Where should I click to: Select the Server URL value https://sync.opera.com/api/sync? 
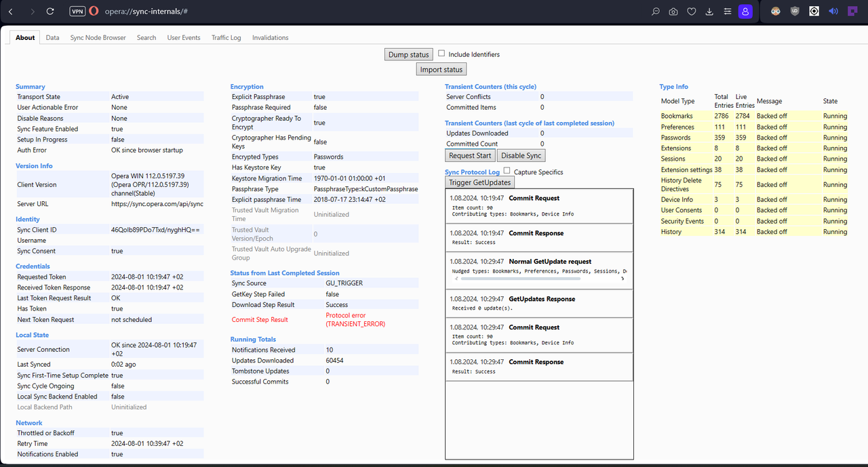[157, 204]
